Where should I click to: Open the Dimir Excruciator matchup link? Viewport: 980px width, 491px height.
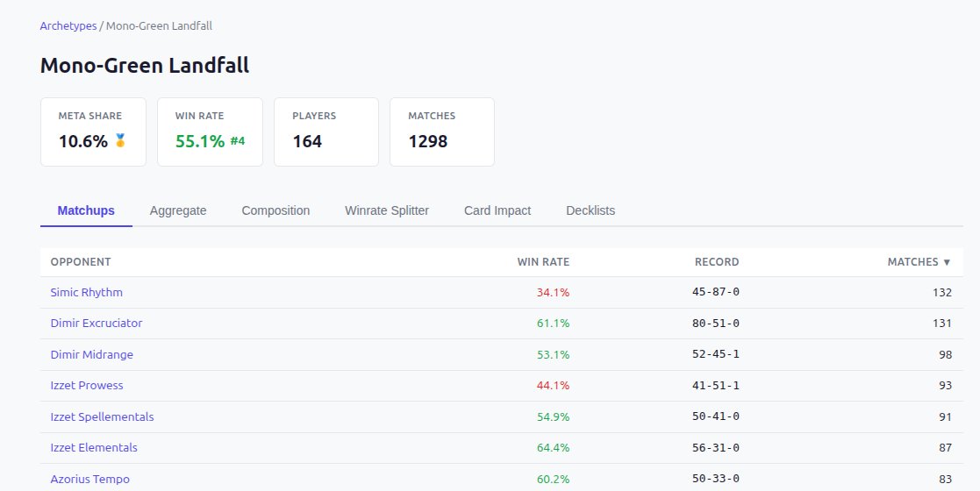click(97, 323)
